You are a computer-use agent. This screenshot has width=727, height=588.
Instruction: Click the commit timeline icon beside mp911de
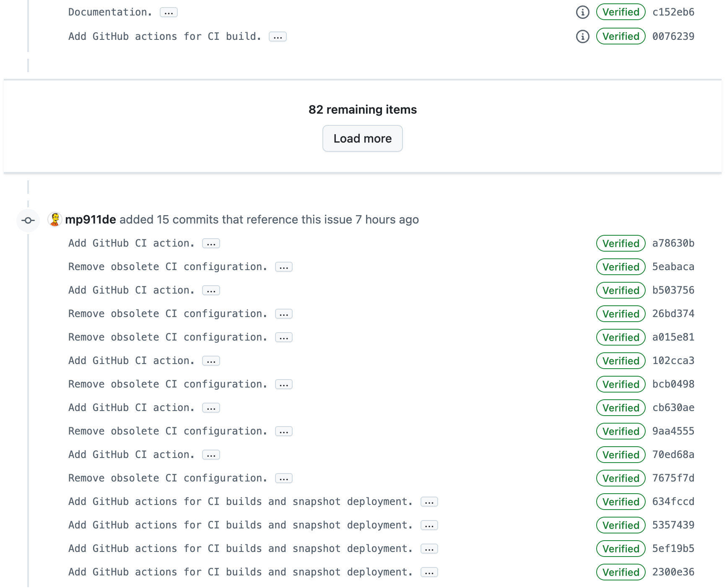28,220
